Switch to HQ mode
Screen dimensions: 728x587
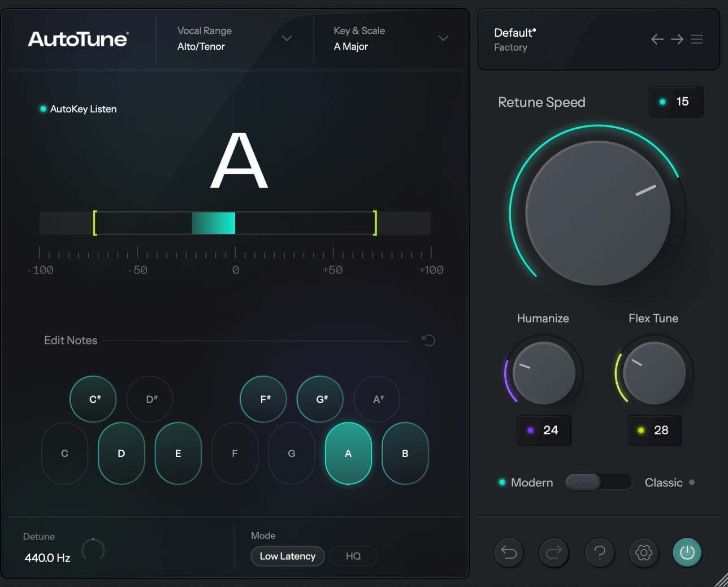[353, 556]
